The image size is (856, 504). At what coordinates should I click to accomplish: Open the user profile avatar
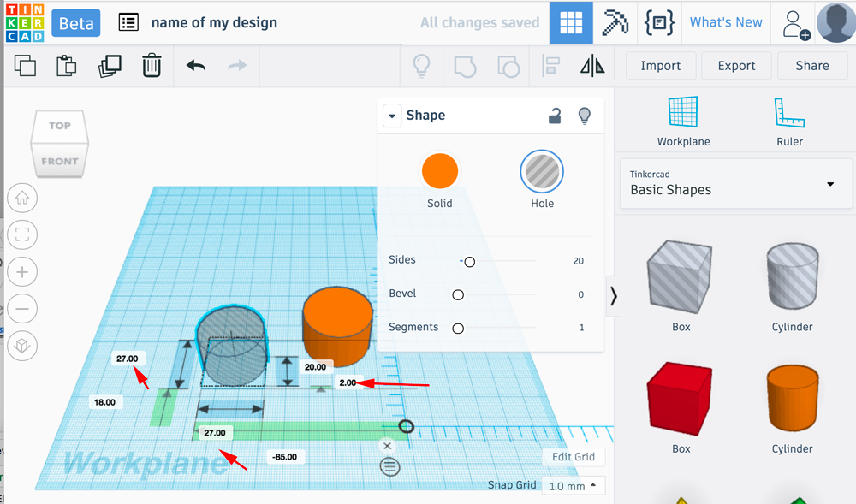[x=835, y=23]
